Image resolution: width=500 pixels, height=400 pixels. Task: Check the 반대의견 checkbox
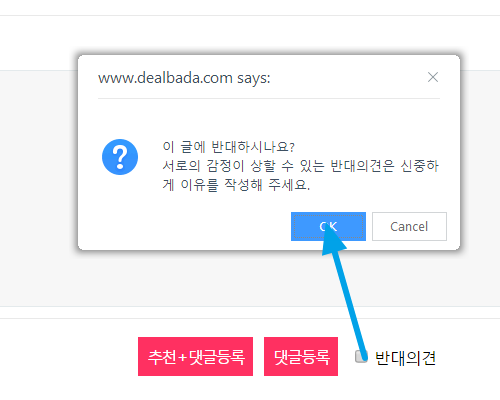pyautogui.click(x=361, y=356)
